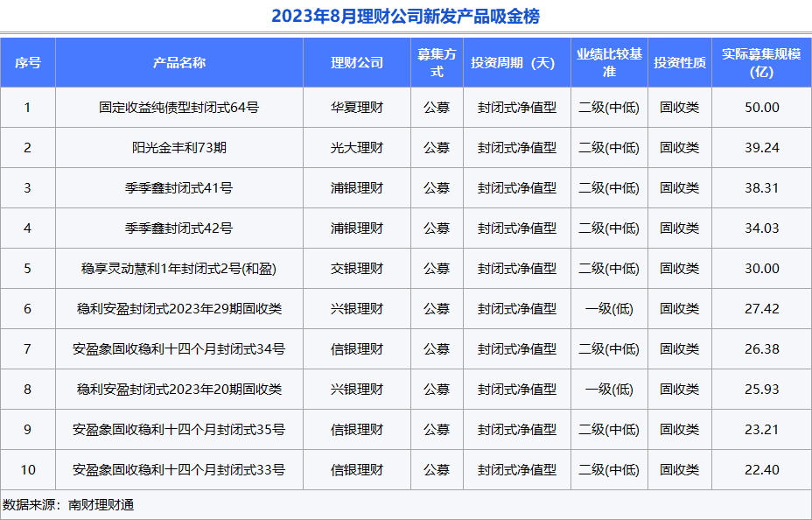Click 浦银理财 in the 季季鑫封闭式41号 row
The width and height of the screenshot is (812, 520).
click(357, 187)
